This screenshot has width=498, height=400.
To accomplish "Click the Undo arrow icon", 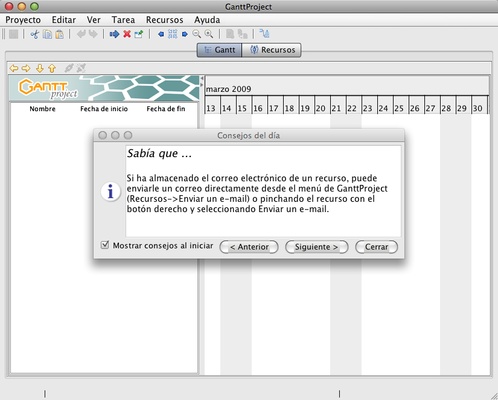I will tap(81, 34).
